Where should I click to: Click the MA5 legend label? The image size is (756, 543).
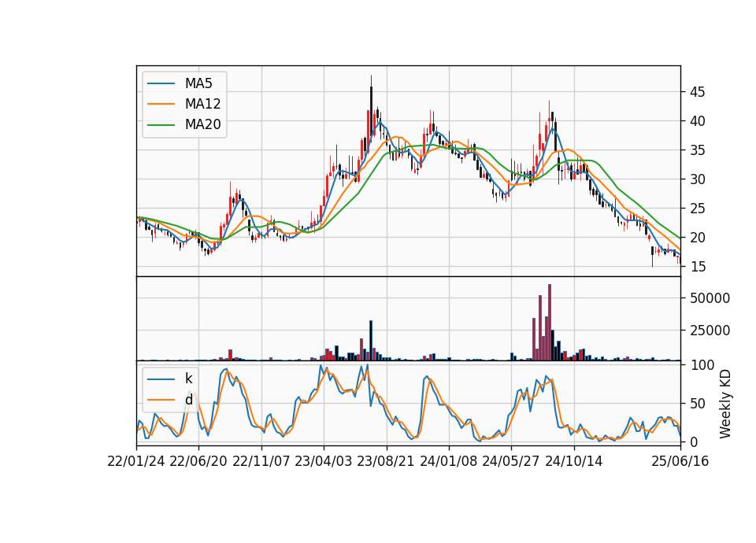pos(198,83)
